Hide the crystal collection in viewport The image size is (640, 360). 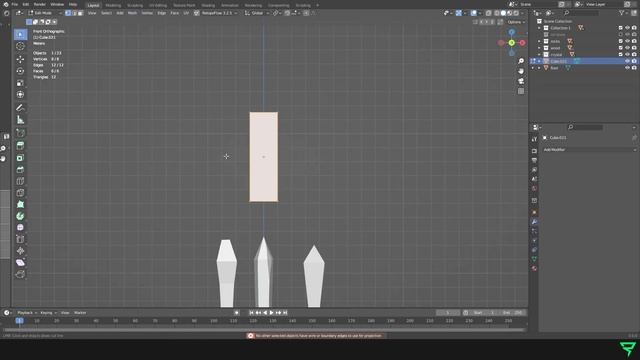tap(627, 54)
